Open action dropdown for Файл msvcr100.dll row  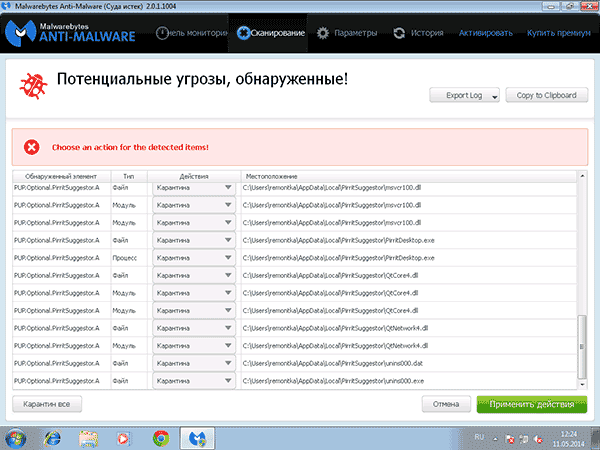click(x=194, y=188)
